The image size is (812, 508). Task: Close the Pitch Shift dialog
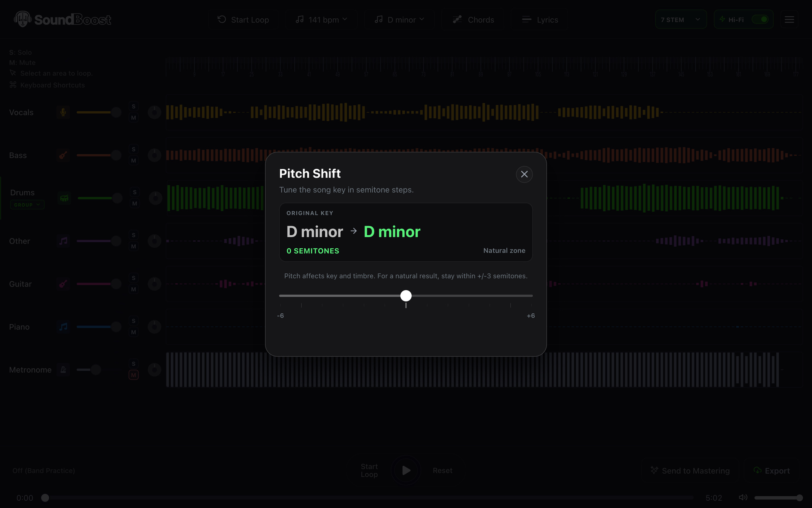click(x=524, y=174)
